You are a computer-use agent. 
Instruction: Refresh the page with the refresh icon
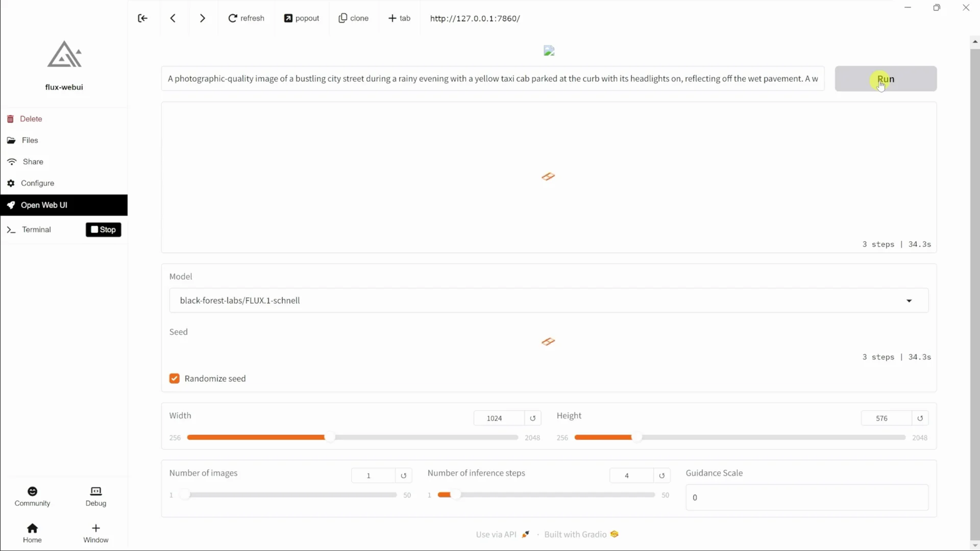click(233, 18)
